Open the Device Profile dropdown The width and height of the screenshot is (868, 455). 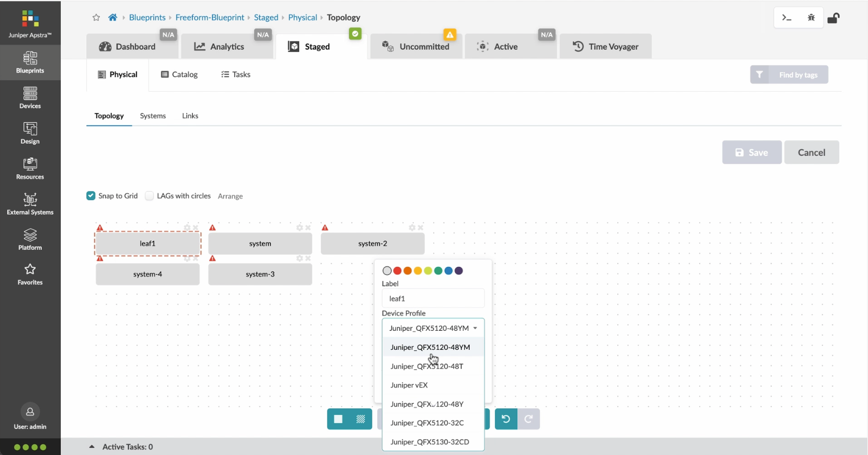pyautogui.click(x=433, y=328)
